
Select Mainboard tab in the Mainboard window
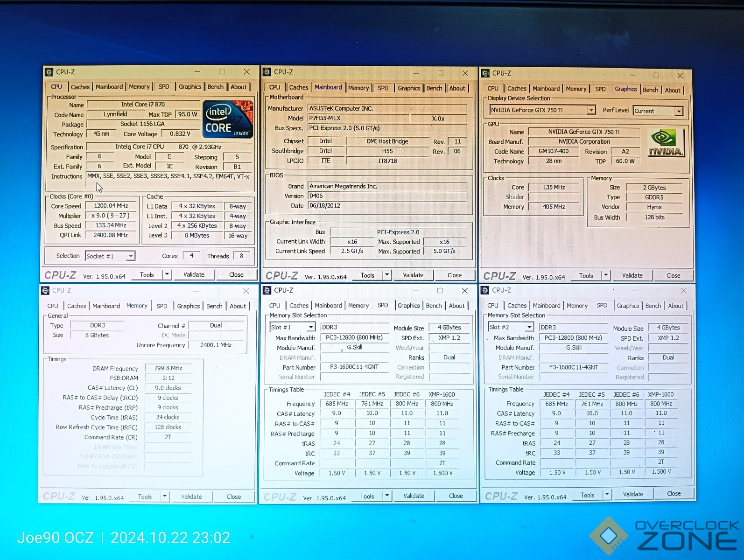328,87
